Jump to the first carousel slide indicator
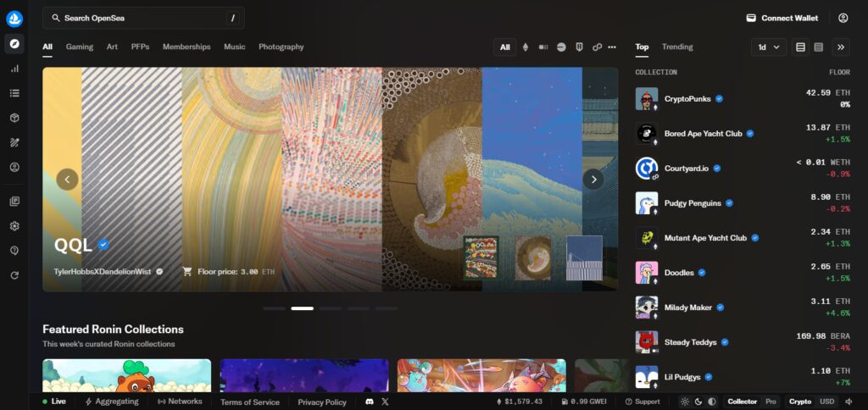The width and height of the screenshot is (868, 410). tap(274, 308)
